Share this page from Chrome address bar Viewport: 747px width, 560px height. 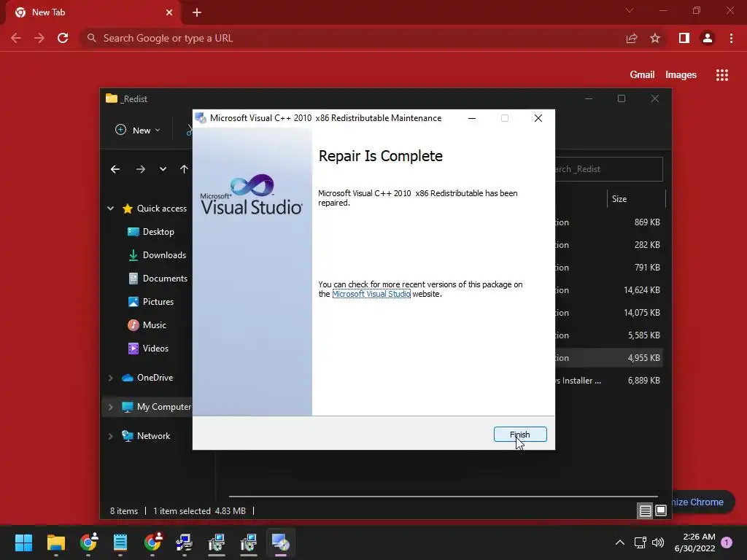632,38
